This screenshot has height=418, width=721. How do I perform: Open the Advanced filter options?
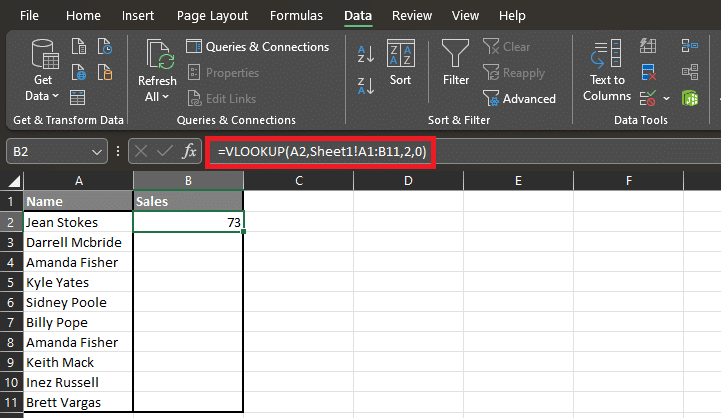[520, 98]
